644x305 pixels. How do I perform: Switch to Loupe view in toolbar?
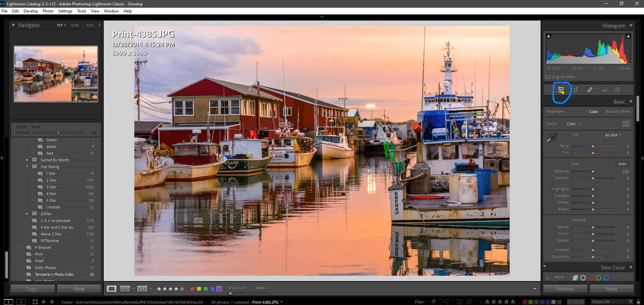(x=111, y=289)
